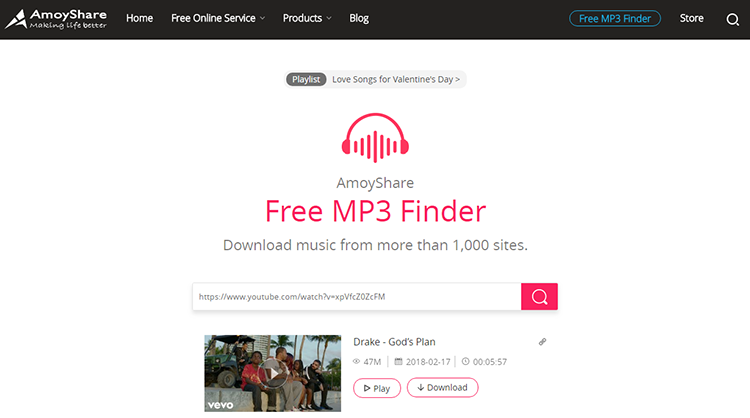Copy link using the chain icon next to God's Plan

point(542,341)
